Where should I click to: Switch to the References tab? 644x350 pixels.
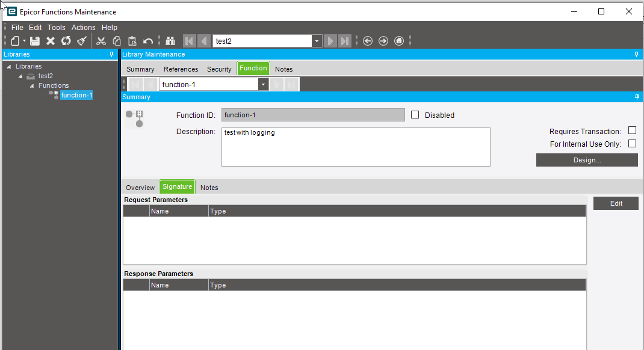click(181, 69)
